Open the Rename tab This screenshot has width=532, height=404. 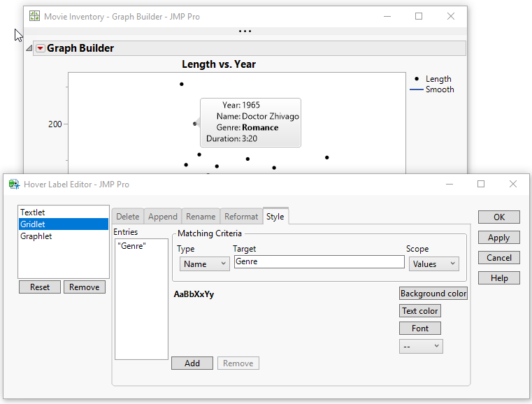[201, 217]
